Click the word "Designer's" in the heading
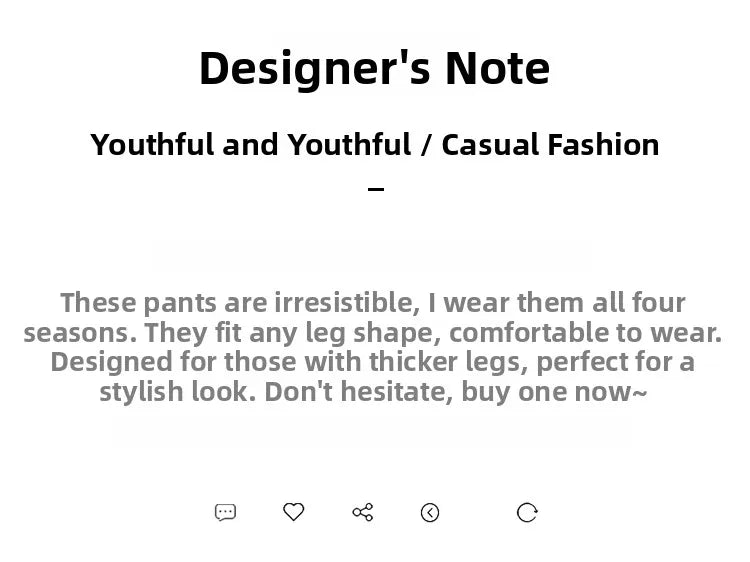The image size is (750, 562). click(x=315, y=68)
